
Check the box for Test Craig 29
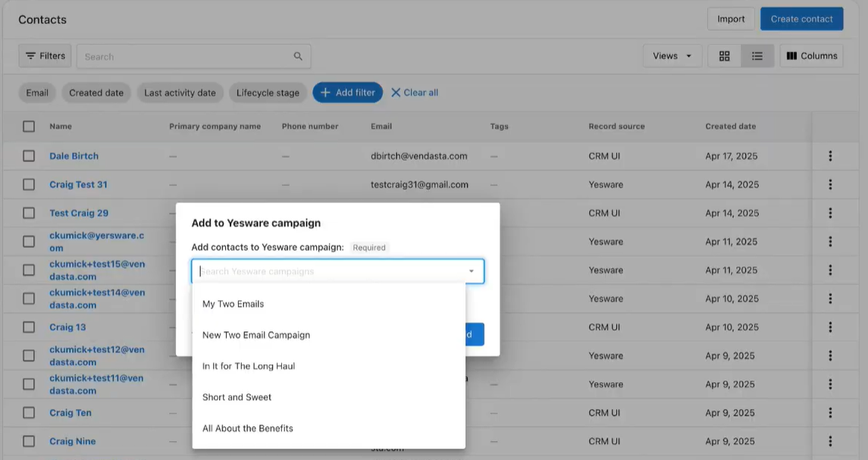(x=29, y=213)
